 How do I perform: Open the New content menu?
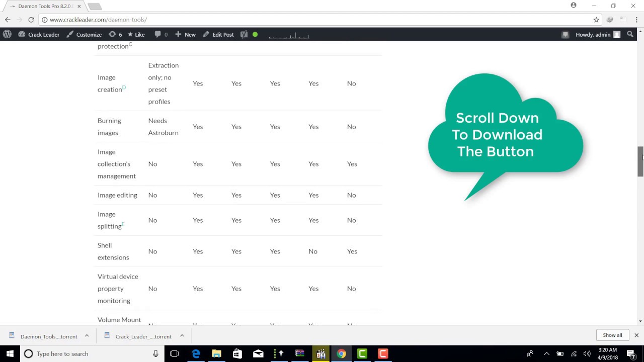185,35
